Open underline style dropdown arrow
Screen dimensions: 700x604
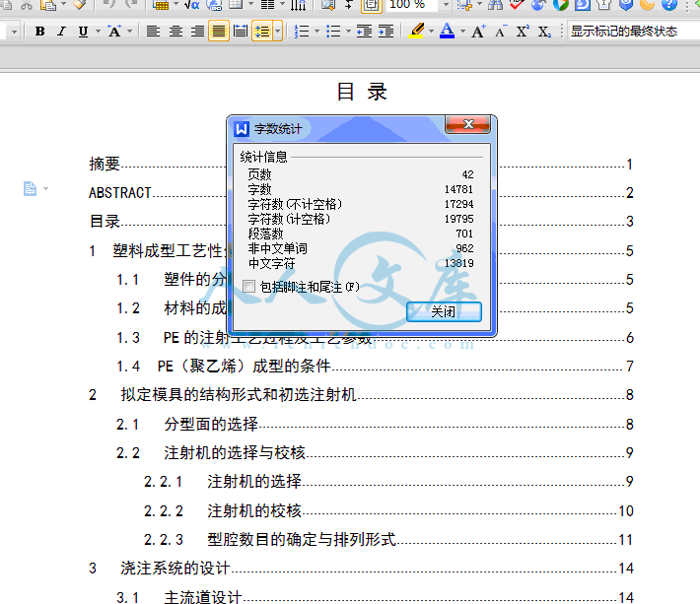tap(98, 32)
